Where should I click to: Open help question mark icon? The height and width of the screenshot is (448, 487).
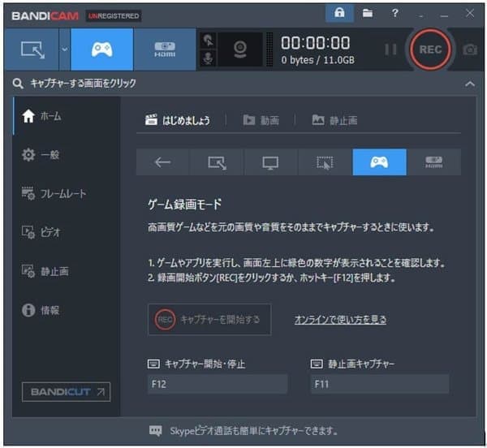pyautogui.click(x=394, y=13)
